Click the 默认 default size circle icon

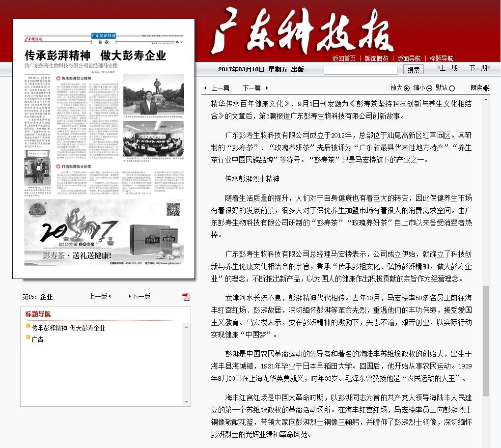[x=452, y=88]
